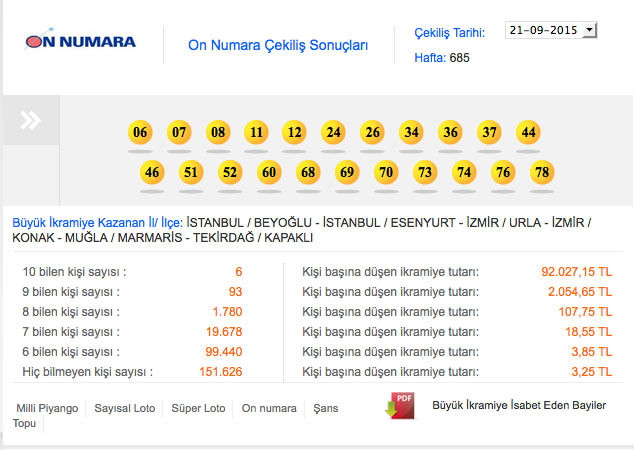Click yellow ball number 73
Viewport: 634px width, 450px height.
(x=425, y=172)
